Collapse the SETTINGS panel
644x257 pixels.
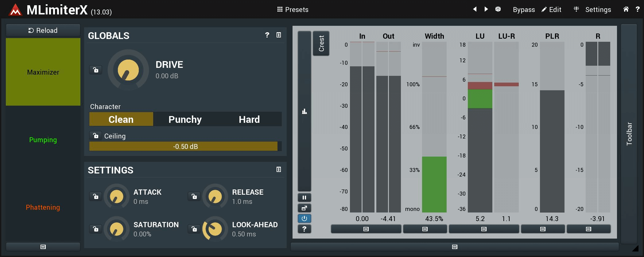(279, 169)
